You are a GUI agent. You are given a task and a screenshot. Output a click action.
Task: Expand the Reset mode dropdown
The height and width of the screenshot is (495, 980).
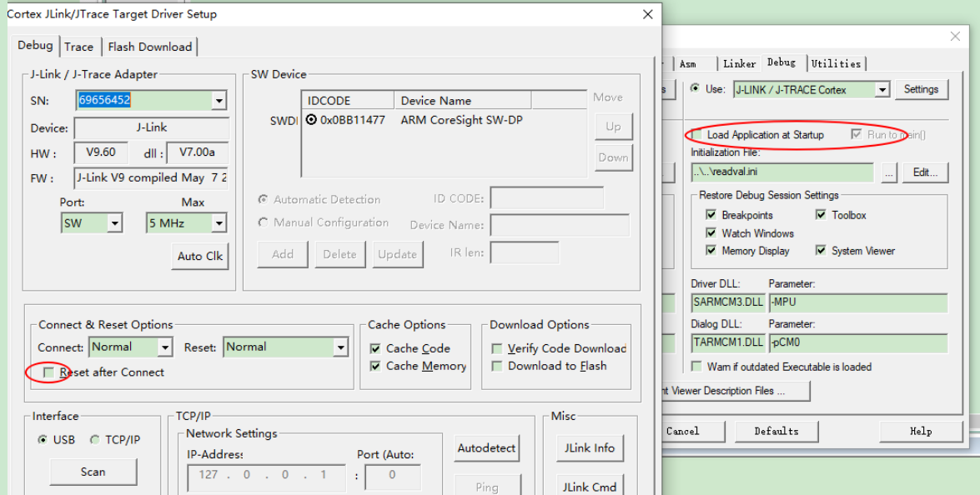click(x=340, y=347)
